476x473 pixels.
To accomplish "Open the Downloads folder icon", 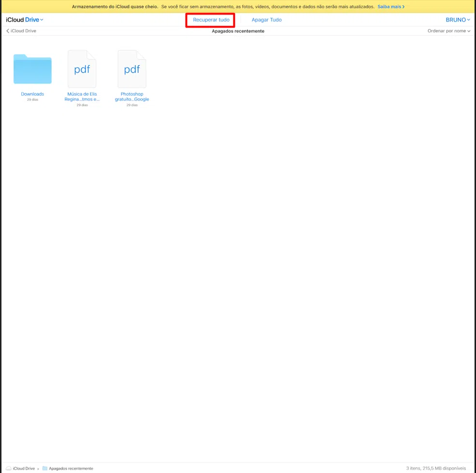I will [x=32, y=69].
